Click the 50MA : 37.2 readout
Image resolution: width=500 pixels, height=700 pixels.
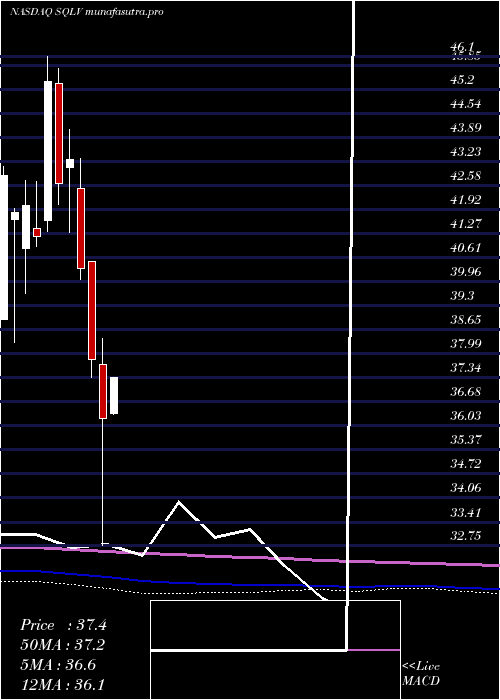pos(63,645)
